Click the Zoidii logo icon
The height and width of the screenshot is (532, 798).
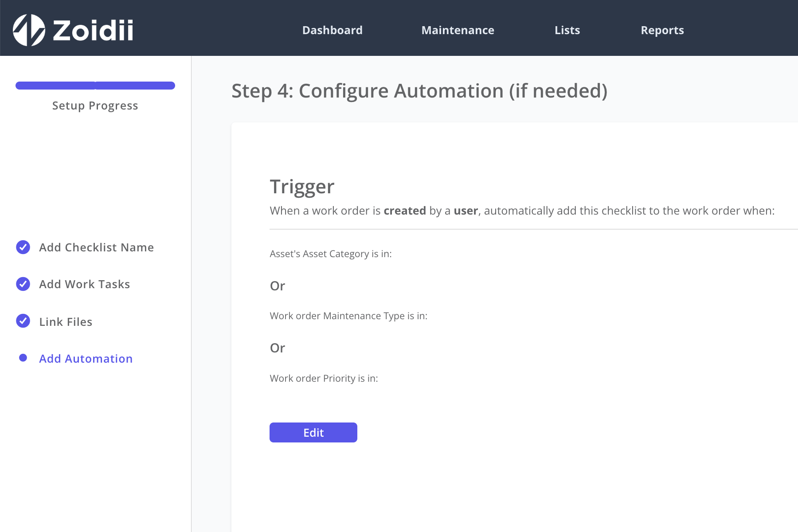point(29,30)
